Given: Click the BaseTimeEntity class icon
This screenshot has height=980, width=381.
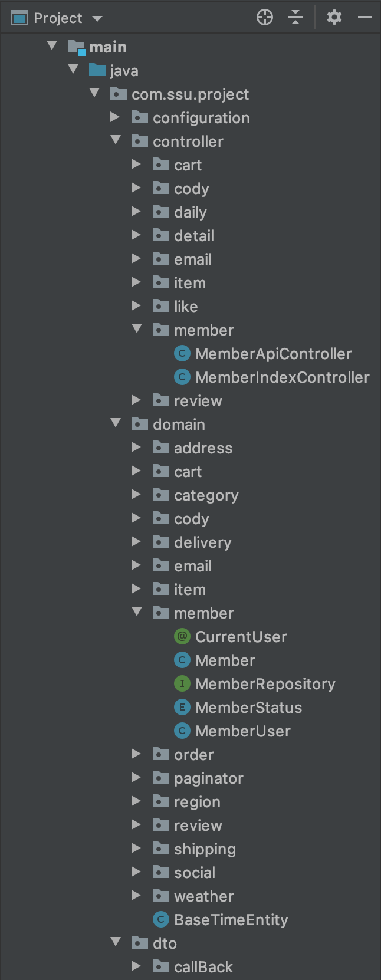Looking at the screenshot, I should point(160,919).
